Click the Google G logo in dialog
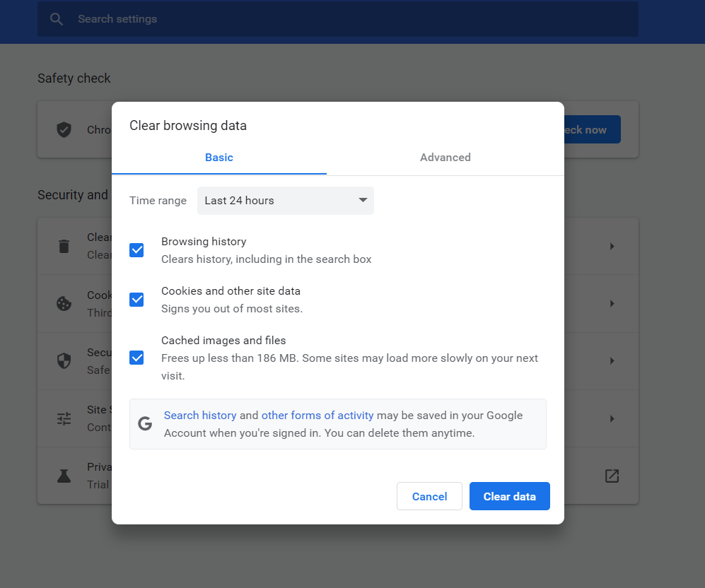This screenshot has width=705, height=588. 145,423
